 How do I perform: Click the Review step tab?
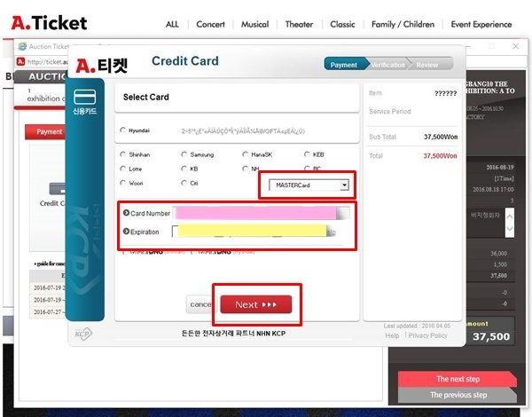point(427,65)
